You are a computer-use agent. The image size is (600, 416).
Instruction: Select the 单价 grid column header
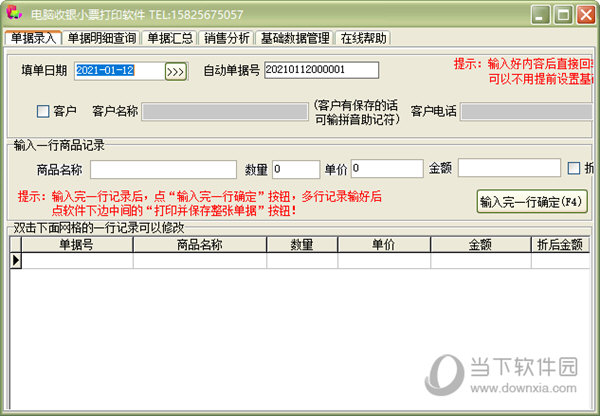pyautogui.click(x=384, y=245)
